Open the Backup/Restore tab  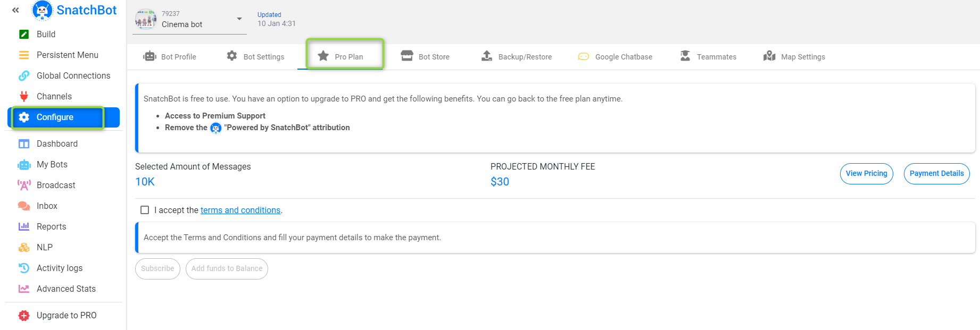coord(517,57)
